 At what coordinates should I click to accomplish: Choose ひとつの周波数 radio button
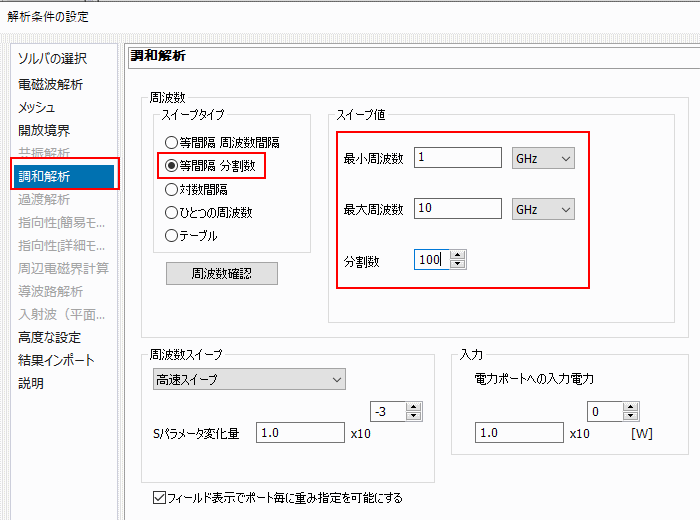pos(172,212)
